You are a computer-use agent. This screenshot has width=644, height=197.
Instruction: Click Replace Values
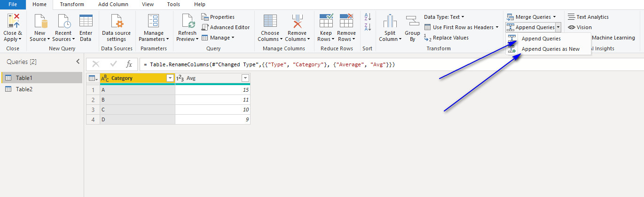click(x=447, y=38)
